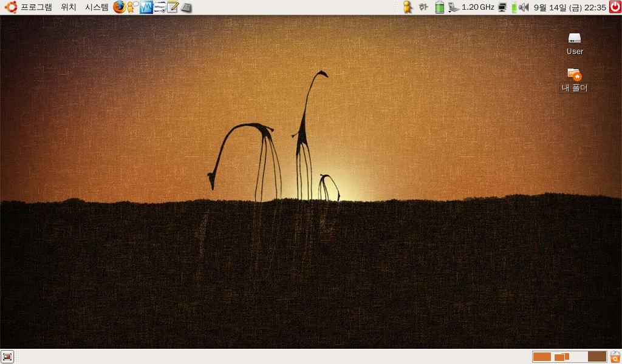Image resolution: width=622 pixels, height=364 pixels.
Task: Launch the Firefox web browser
Action: tap(119, 7)
